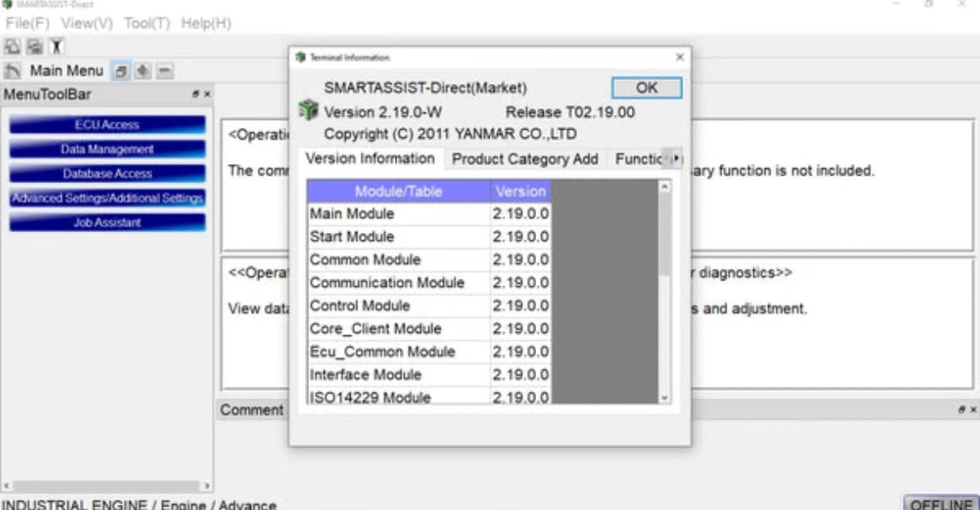Select the Main Module row in table
Screen dimensions: 980x510
[399, 214]
